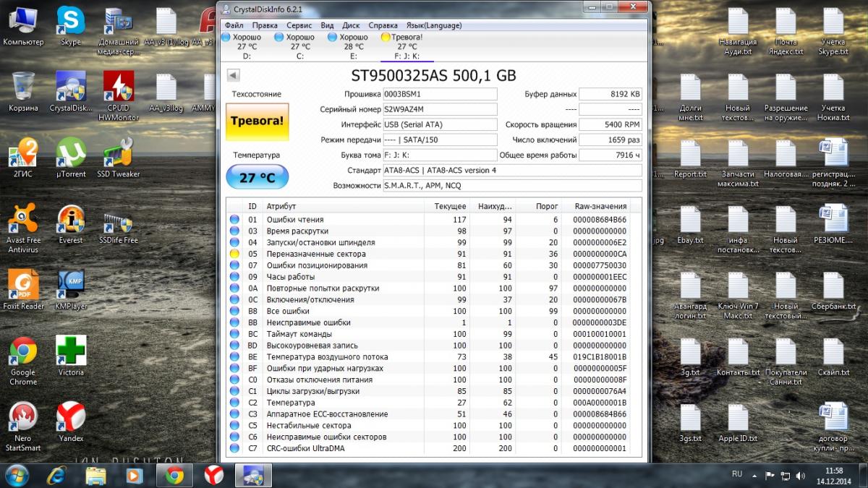Click the volume icon in system tray

(800, 475)
